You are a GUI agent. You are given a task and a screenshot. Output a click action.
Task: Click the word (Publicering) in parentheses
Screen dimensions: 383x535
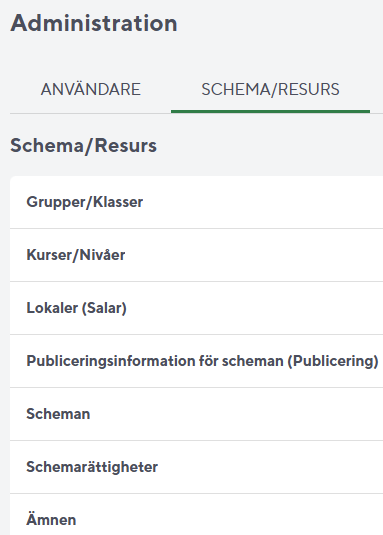[x=333, y=361]
